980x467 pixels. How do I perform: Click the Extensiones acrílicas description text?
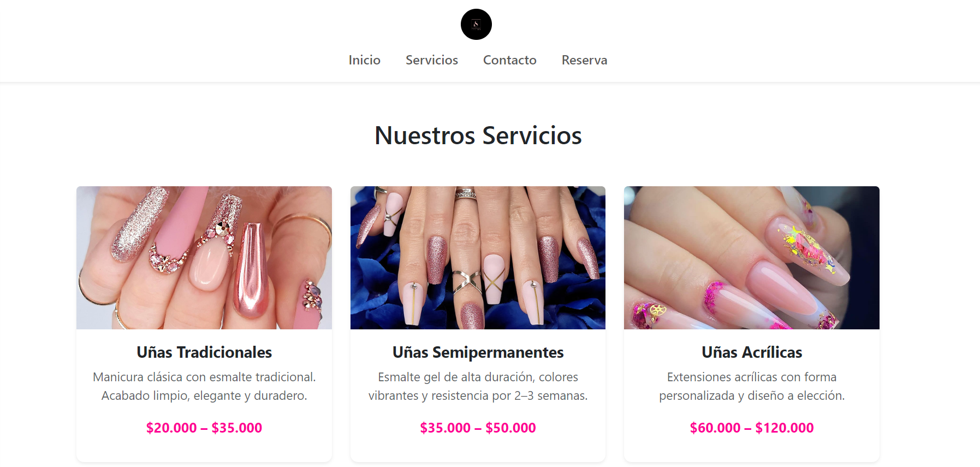tap(752, 386)
